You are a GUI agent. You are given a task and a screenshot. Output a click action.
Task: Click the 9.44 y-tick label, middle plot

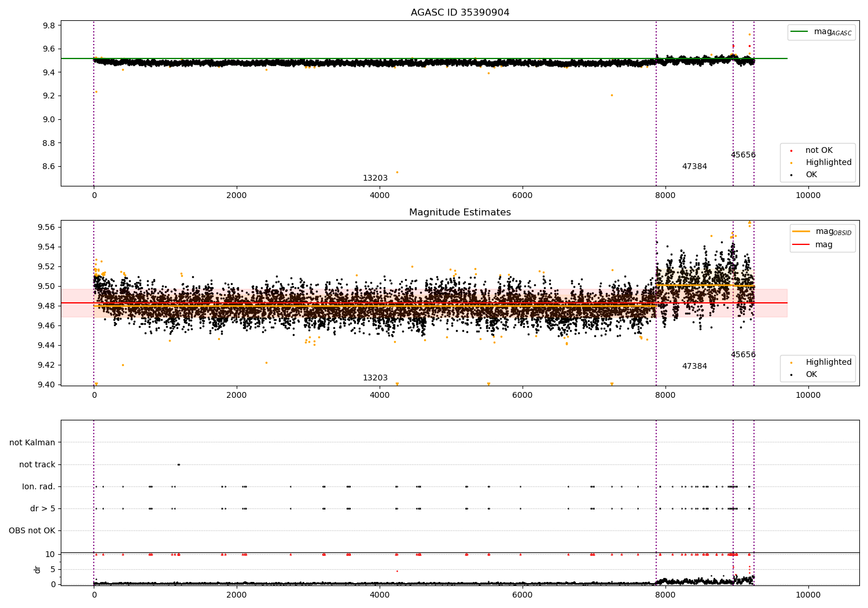[47, 345]
